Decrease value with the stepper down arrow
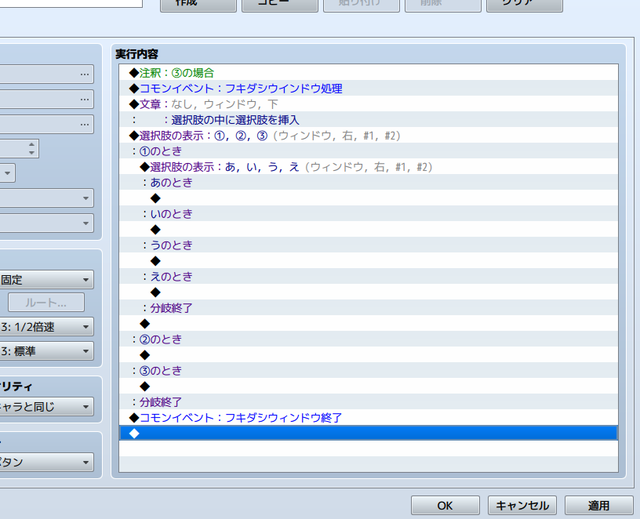This screenshot has width=640, height=519. (x=31, y=153)
